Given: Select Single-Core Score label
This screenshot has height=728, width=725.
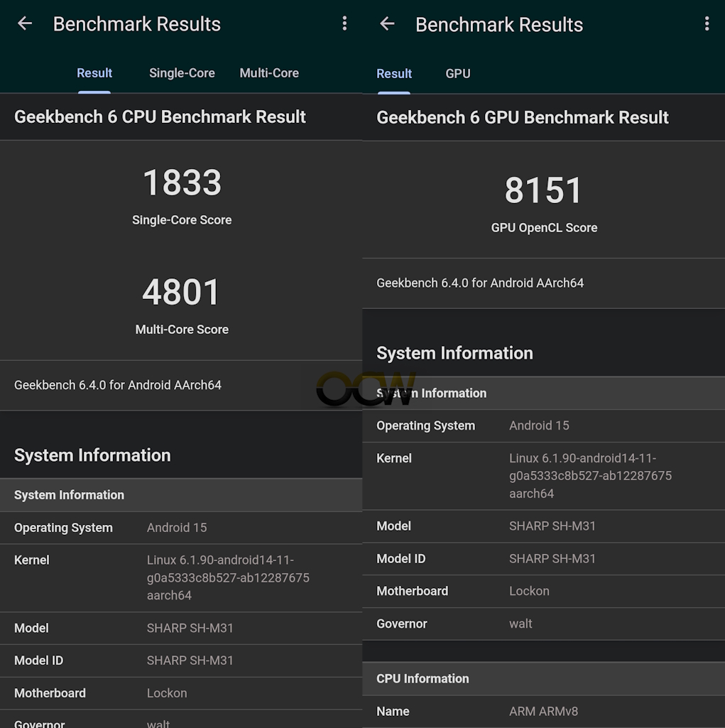Looking at the screenshot, I should (x=182, y=219).
